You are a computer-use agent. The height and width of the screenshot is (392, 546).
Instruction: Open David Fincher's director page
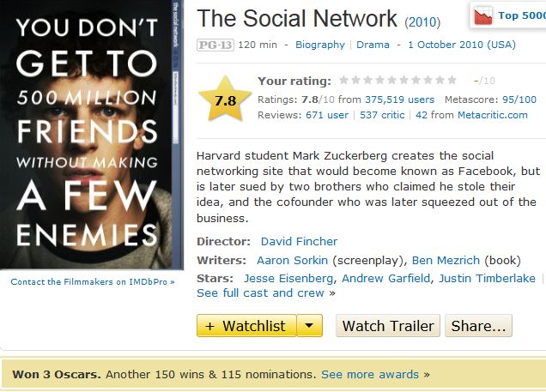[x=299, y=242]
